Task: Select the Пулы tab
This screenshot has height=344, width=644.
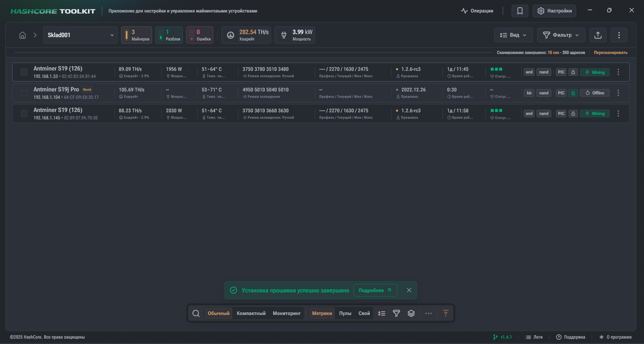Action: (345, 313)
